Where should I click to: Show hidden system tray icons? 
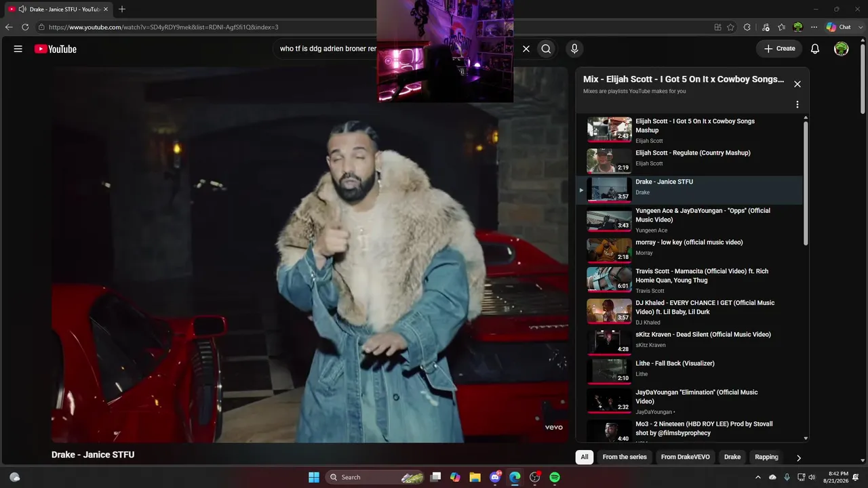759,477
